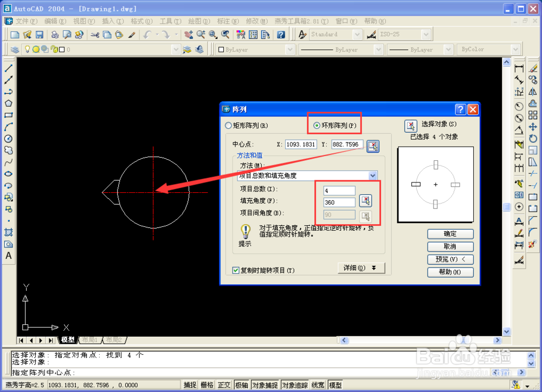Click layer color square swatch in layer toolbar

pyautogui.click(x=62, y=49)
